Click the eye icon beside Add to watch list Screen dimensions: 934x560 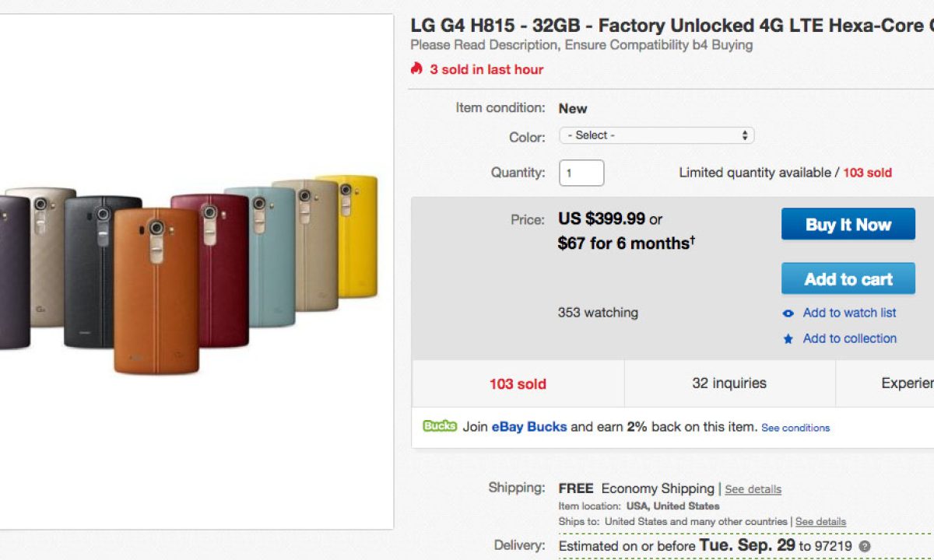[788, 313]
